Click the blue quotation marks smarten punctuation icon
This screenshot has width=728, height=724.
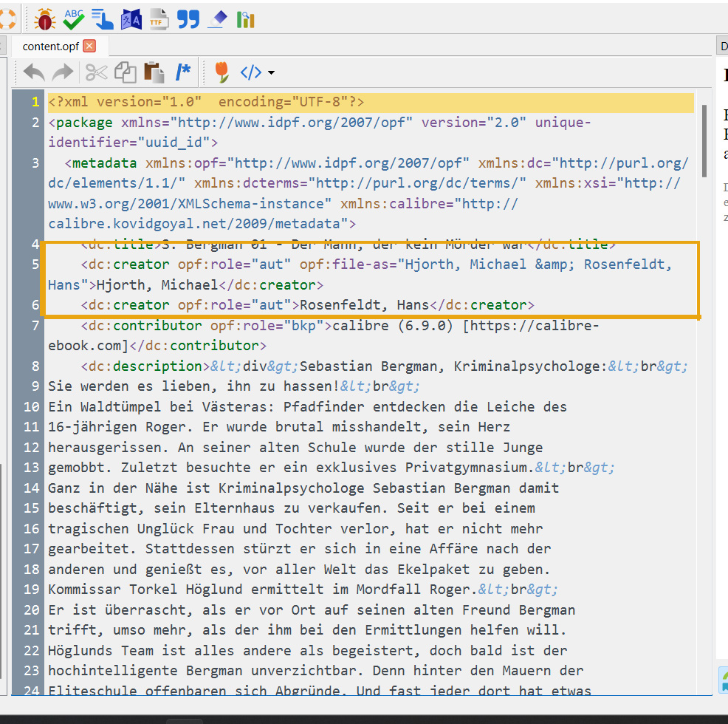[x=188, y=19]
